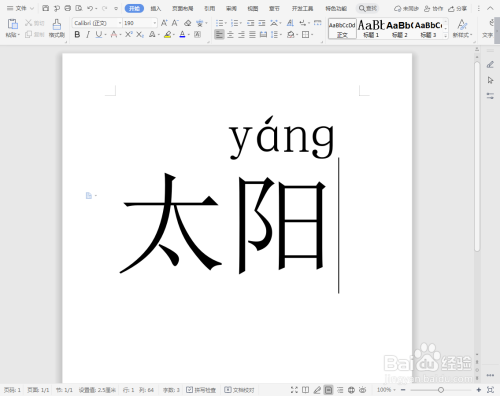Open the numbered list dropdown
Viewport: 500px width, 396px height.
point(241,23)
